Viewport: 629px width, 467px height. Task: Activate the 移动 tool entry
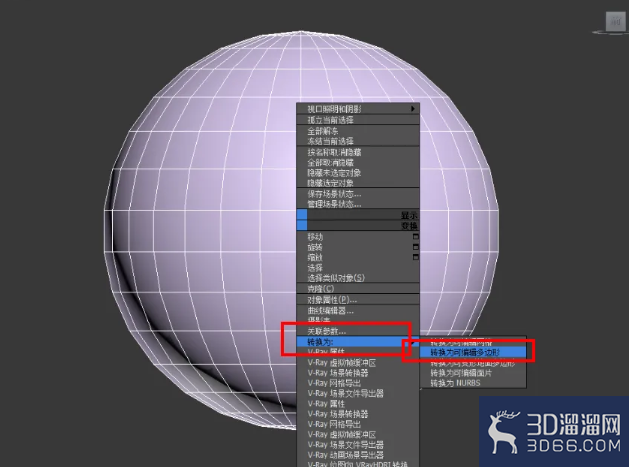tap(358, 237)
